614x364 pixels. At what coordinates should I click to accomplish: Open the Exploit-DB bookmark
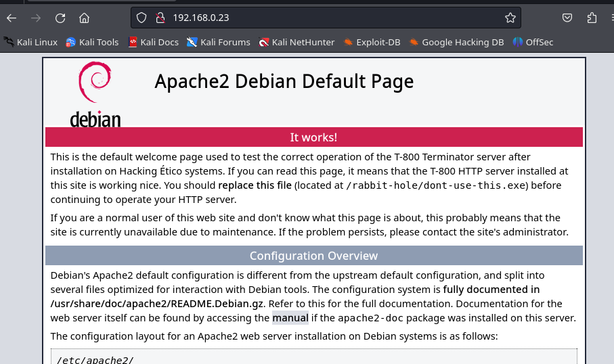(x=372, y=42)
